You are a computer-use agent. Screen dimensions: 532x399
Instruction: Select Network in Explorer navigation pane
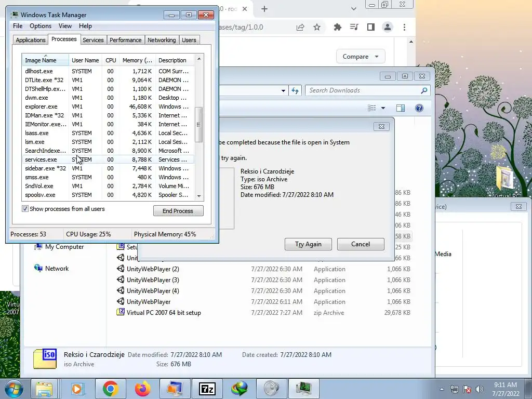coord(51,269)
